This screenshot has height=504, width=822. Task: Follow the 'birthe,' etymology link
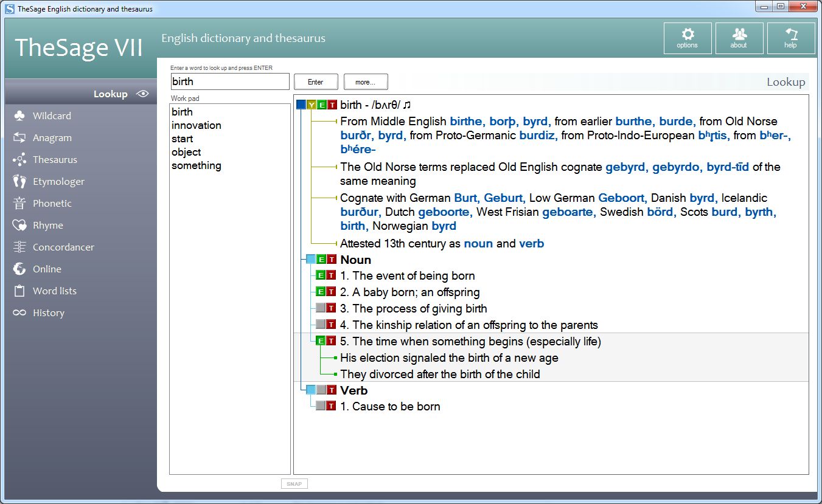pos(469,122)
